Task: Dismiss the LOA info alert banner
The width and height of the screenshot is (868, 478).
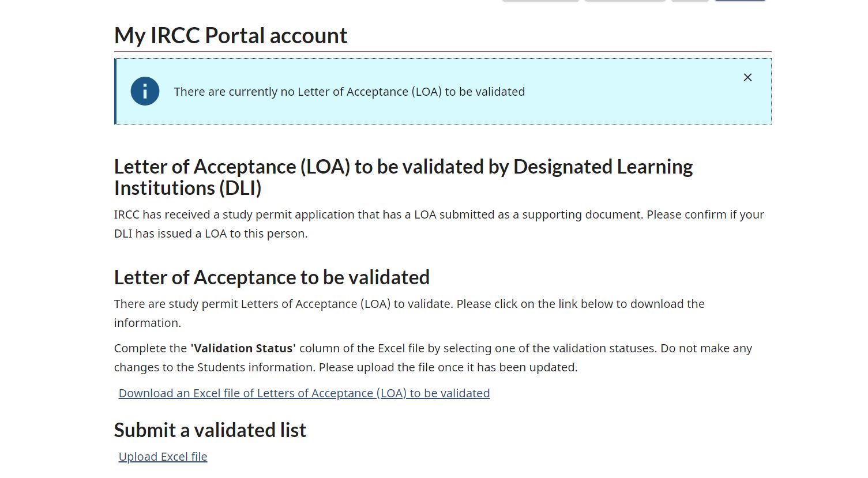Action: point(747,77)
